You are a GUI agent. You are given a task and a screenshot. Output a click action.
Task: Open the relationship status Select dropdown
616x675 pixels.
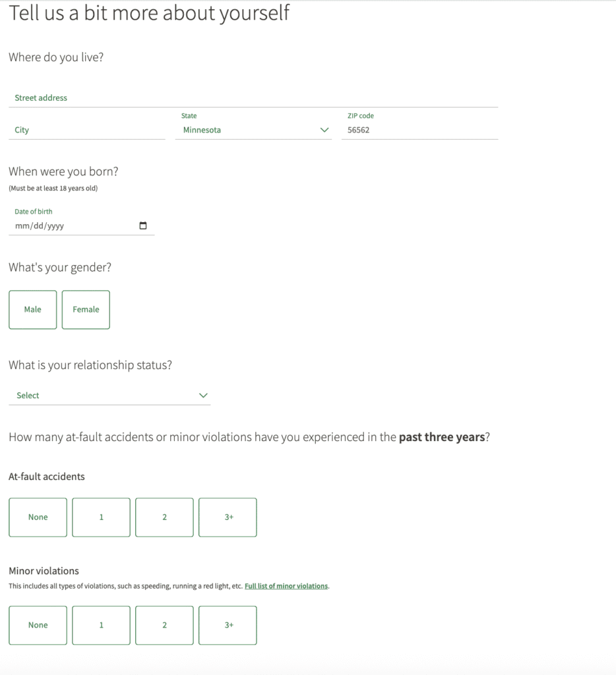(x=109, y=396)
